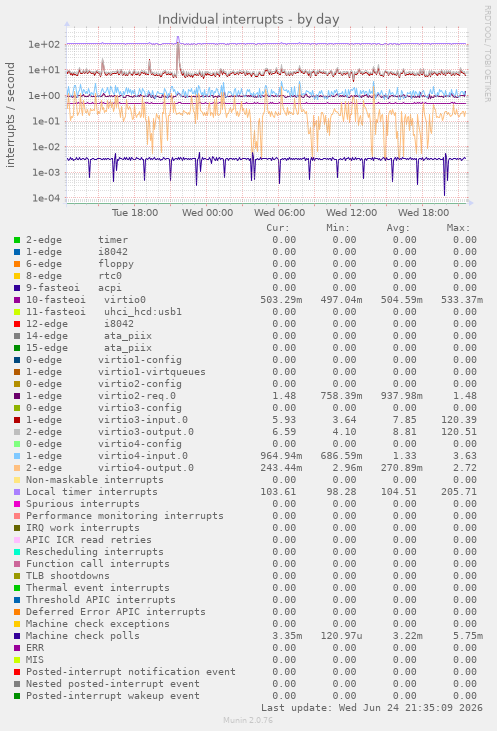
Task: Click the peach virtio4-output.0 legend swatch
Action: click(x=17, y=468)
